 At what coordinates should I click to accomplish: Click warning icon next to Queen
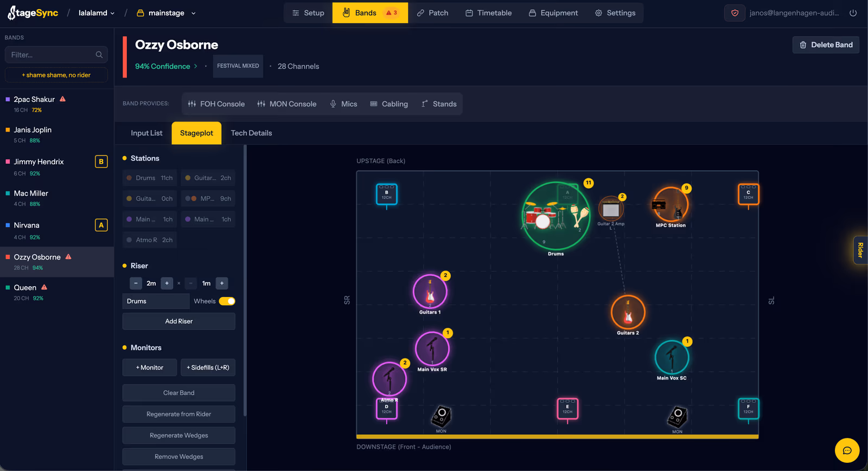point(44,287)
